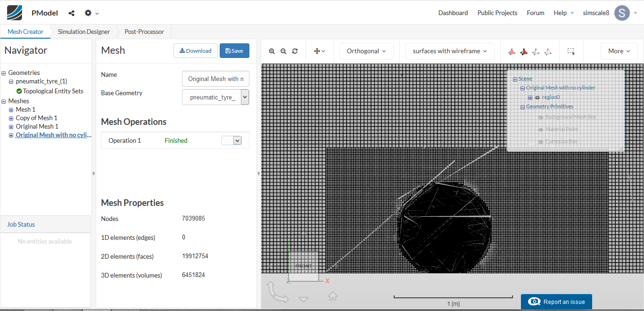Show the Background Mesh Box primitive
The image size is (644, 311).
point(541,117)
